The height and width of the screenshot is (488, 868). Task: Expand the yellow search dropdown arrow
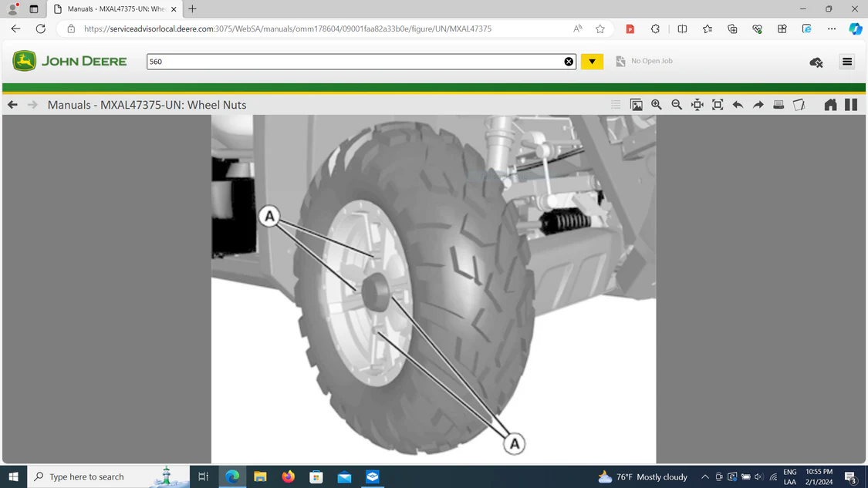[x=592, y=62]
